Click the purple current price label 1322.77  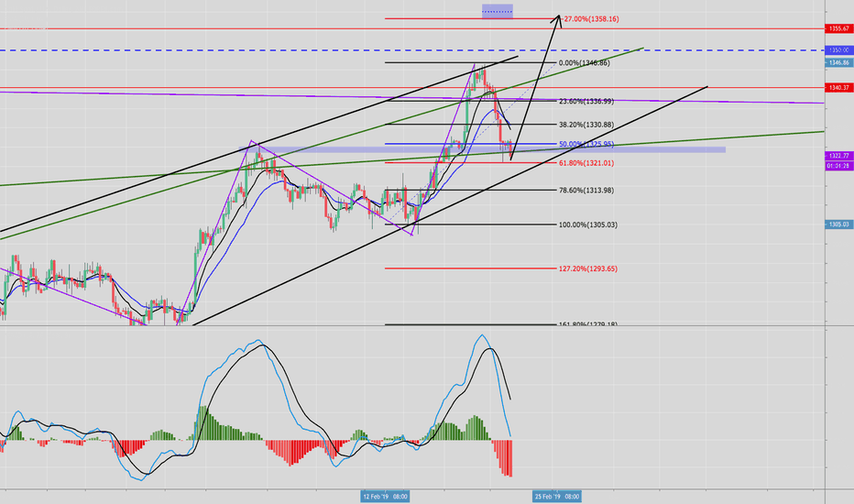838,156
